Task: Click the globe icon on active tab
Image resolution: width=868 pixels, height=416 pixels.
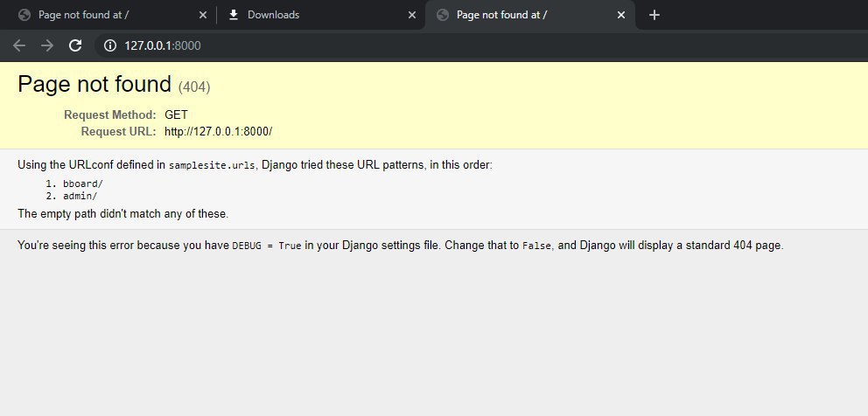Action: point(442,15)
